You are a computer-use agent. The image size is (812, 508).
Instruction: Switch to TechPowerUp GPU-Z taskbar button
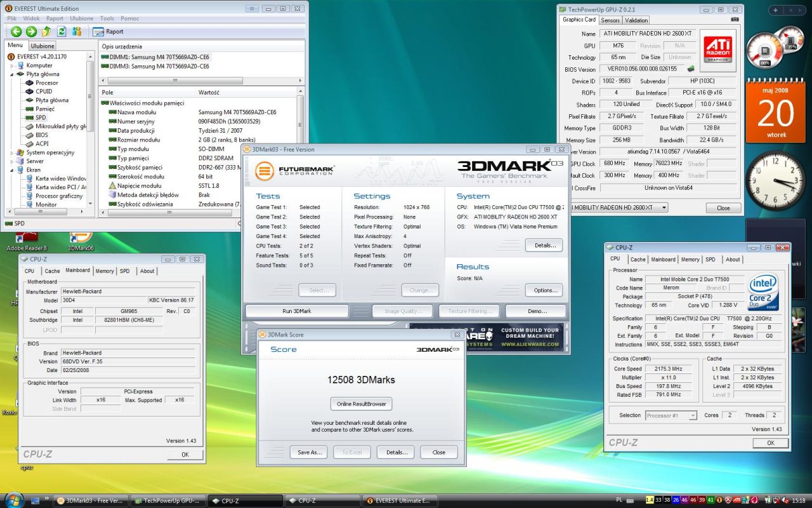[169, 500]
